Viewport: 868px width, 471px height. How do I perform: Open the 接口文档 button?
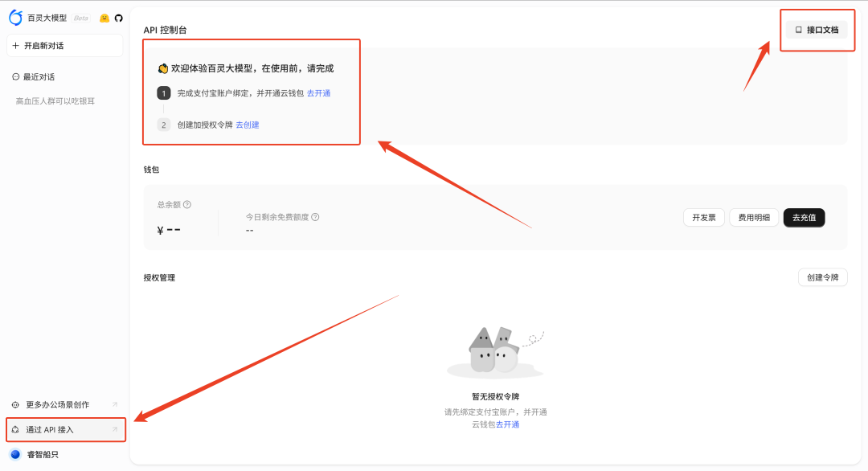(816, 30)
